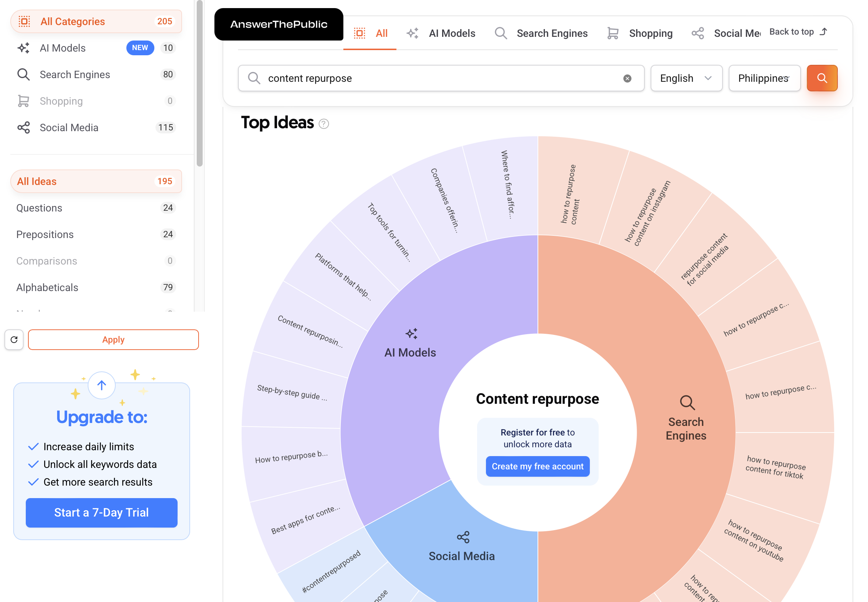
Task: Clear the search field with x icon
Action: (627, 78)
